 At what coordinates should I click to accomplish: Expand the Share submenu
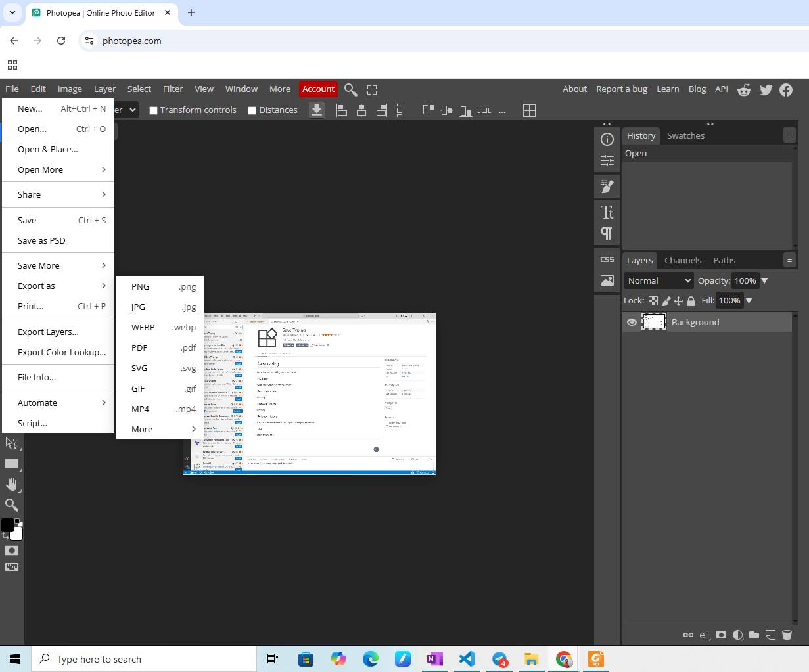58,194
